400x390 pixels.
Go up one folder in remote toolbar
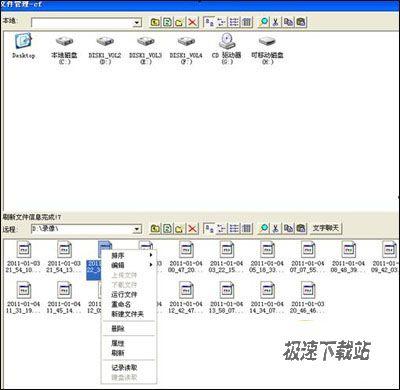pos(155,229)
